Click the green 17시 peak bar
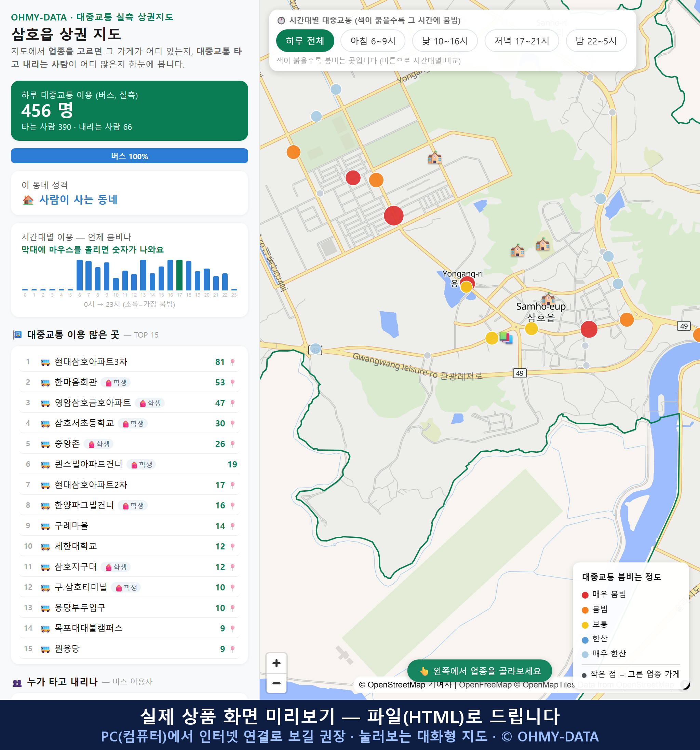This screenshot has width=700, height=750. (x=180, y=275)
